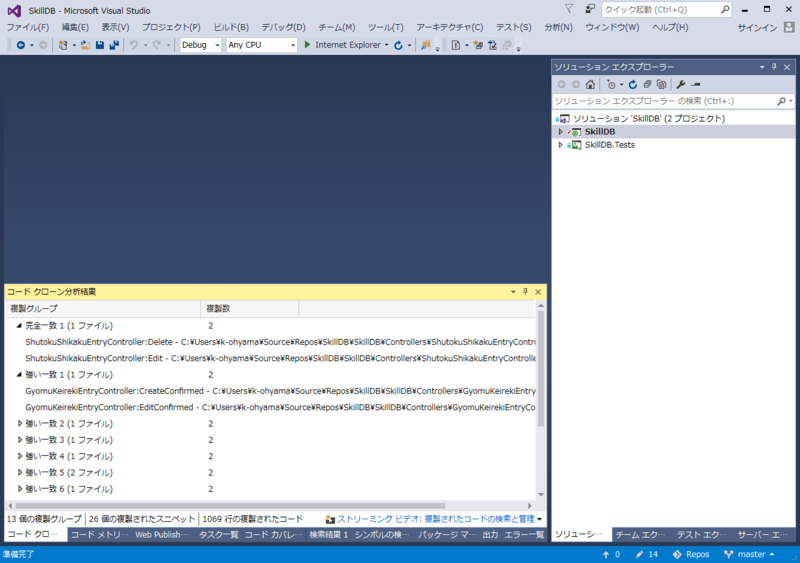Screen dimensions: 800x563
Task: Switch to the コード メトリ… tab
Action: (99, 534)
